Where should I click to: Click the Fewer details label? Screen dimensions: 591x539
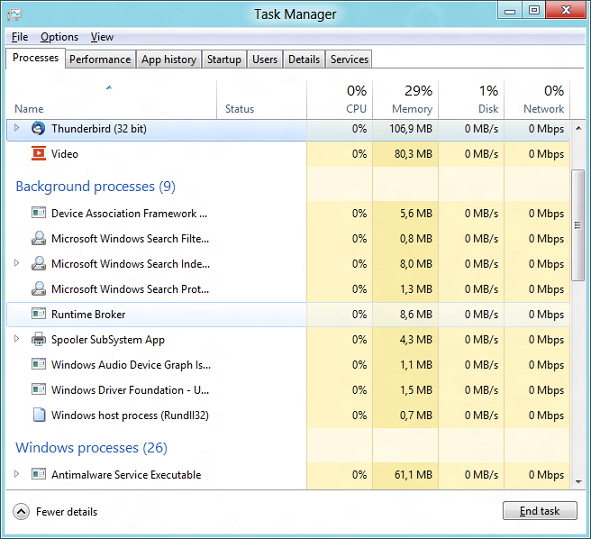[x=67, y=512]
